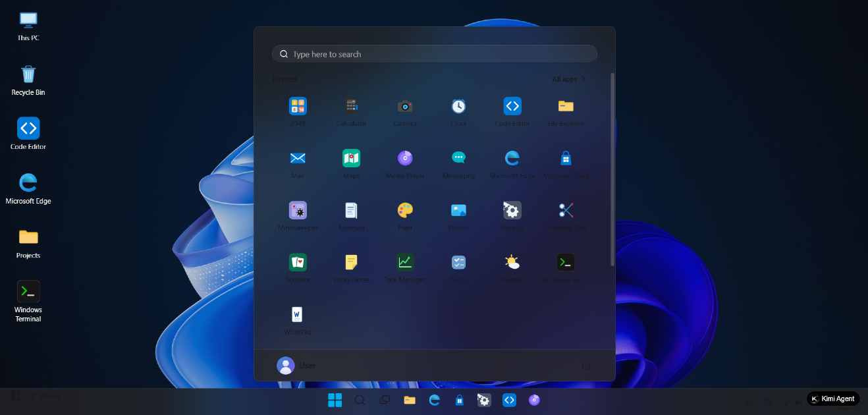Viewport: 868px width, 415px height.
Task: Start the Minesweeper game
Action: [298, 215]
